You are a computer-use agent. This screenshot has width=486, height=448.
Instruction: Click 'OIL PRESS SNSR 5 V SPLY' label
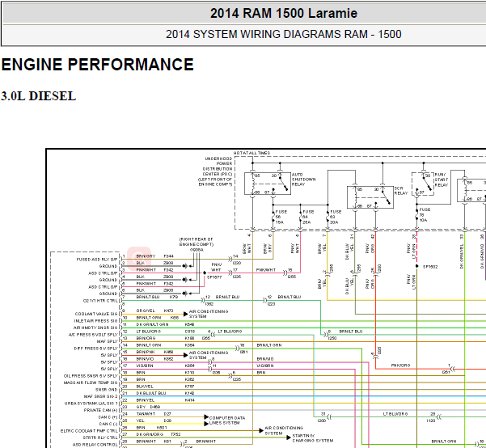(x=91, y=376)
